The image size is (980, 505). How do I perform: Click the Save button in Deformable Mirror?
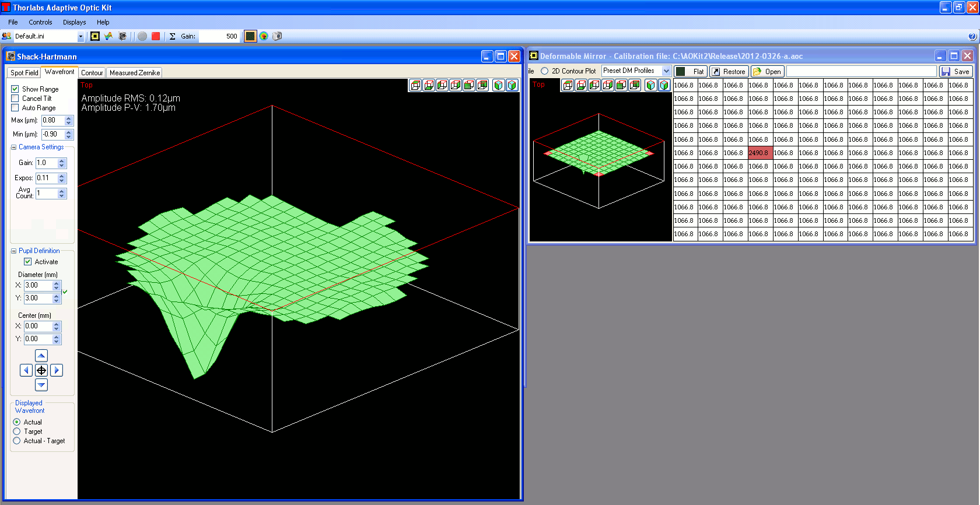pos(956,71)
